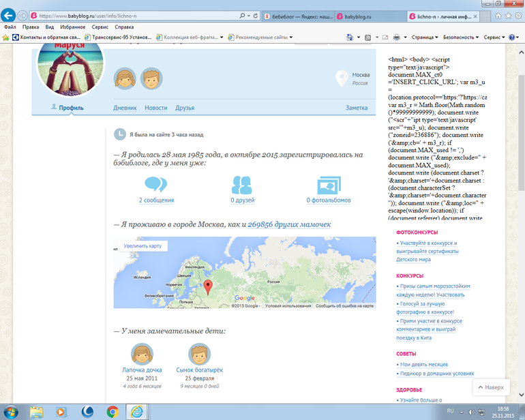Open the photo albums icon
This screenshot has width=525, height=420.
pyautogui.click(x=329, y=185)
